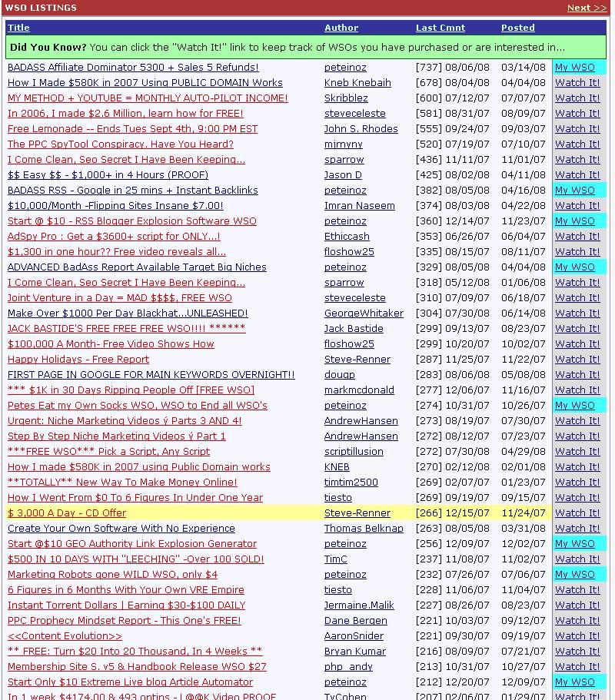Open the '<<Content Evolution>>' thread
This screenshot has height=700, width=615.
coord(65,636)
